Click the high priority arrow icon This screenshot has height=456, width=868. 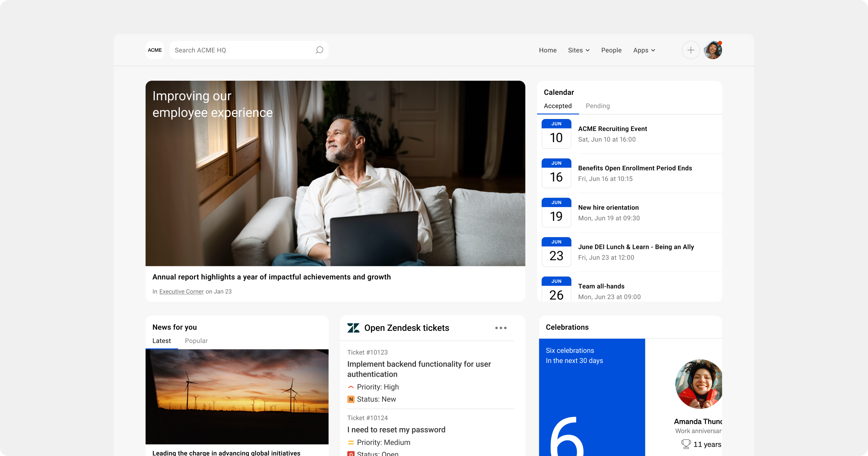(x=351, y=387)
